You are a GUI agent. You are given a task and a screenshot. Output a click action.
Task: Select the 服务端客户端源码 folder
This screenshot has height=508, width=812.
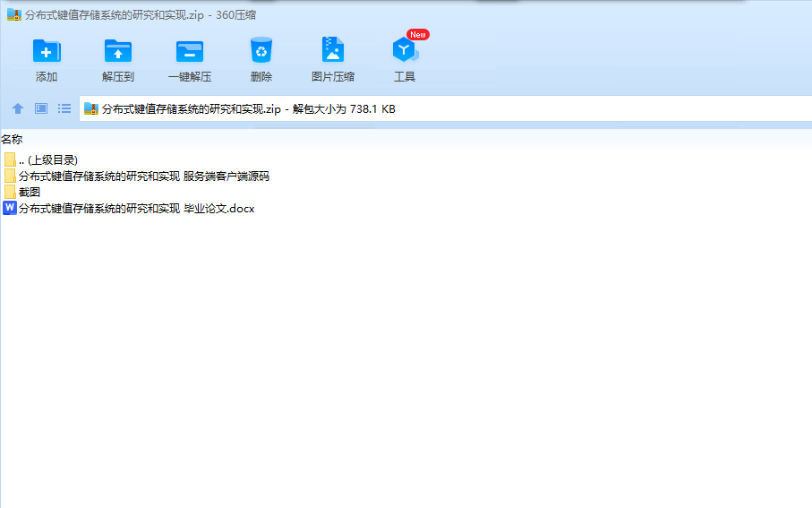(x=136, y=177)
